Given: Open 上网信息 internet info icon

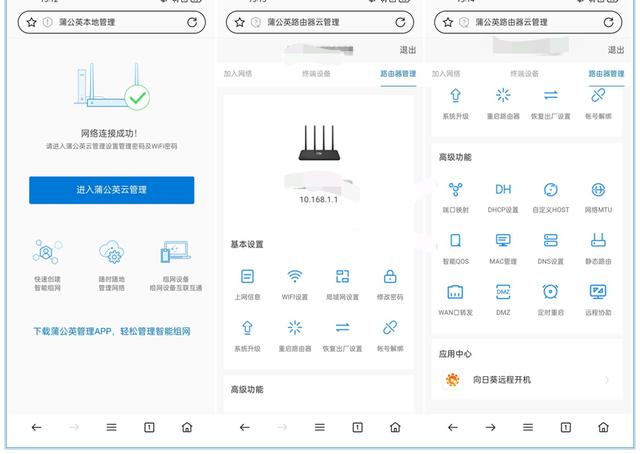Looking at the screenshot, I should (247, 276).
